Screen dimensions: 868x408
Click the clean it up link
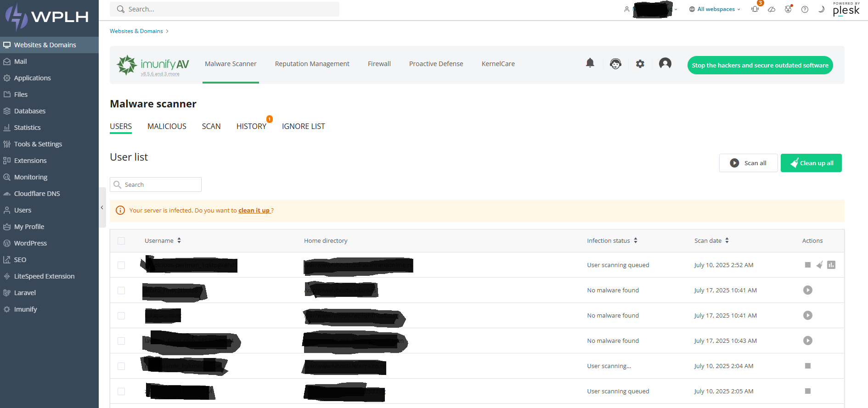click(x=254, y=210)
